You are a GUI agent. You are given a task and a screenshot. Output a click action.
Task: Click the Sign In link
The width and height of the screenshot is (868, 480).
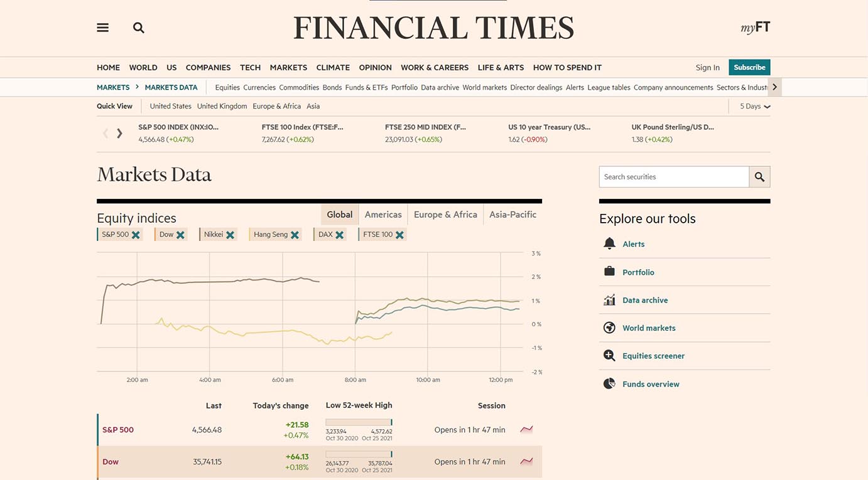coord(707,68)
